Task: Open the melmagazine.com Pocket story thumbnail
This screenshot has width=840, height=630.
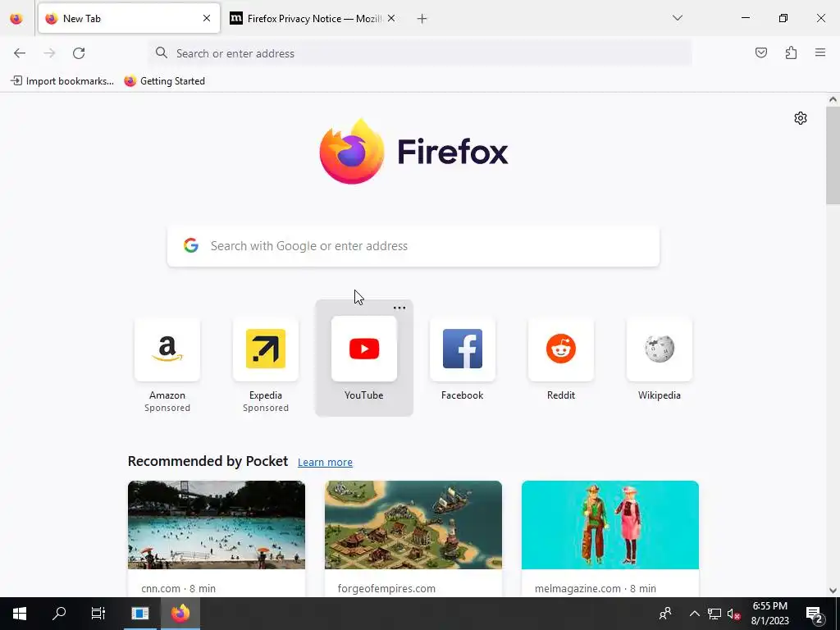Action: click(x=610, y=525)
